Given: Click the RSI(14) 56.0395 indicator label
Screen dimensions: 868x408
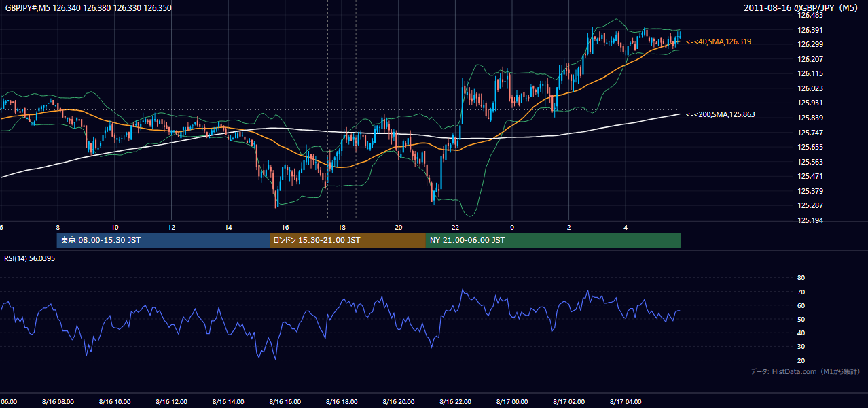Looking at the screenshot, I should click(29, 258).
